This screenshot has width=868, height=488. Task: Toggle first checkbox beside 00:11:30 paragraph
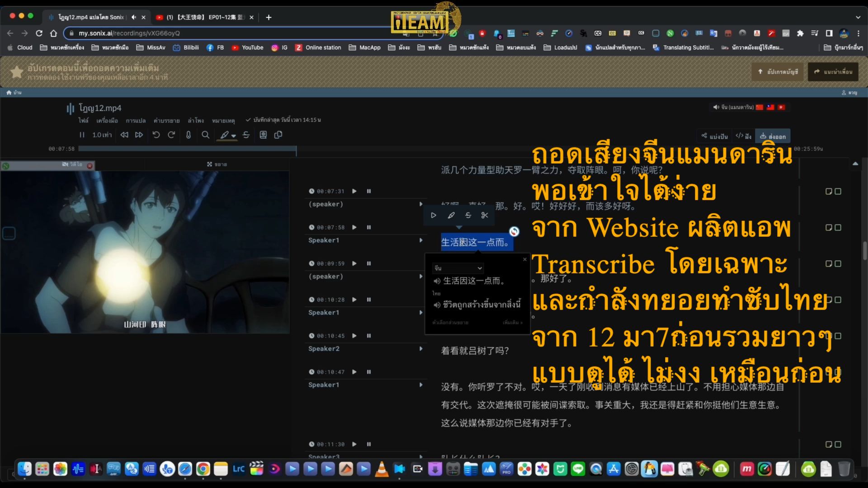point(829,445)
